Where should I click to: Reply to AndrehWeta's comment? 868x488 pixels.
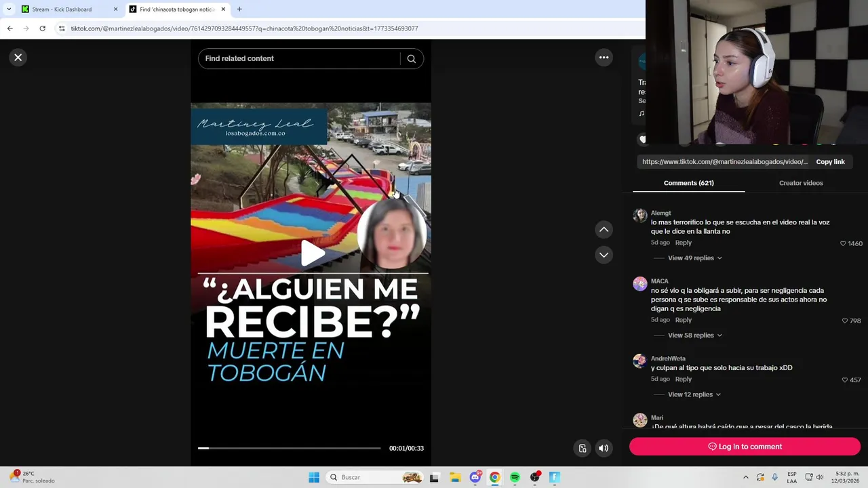pos(683,379)
